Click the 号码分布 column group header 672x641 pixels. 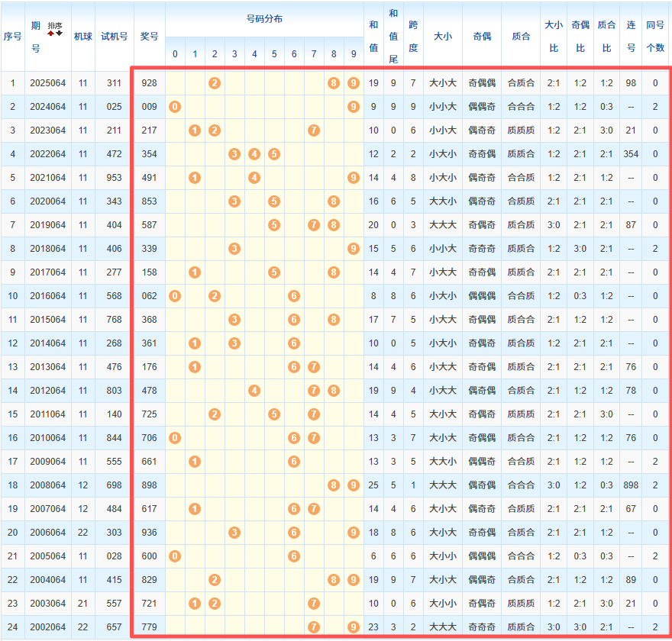(264, 18)
